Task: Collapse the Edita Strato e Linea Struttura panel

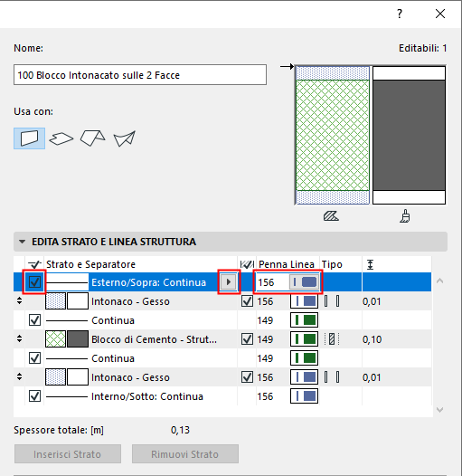Action: tap(22, 242)
